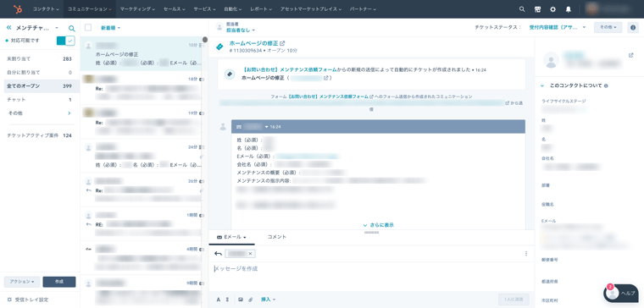Click the sender avatar beside 16:24 message
The height and width of the screenshot is (308, 644).
[x=223, y=126]
